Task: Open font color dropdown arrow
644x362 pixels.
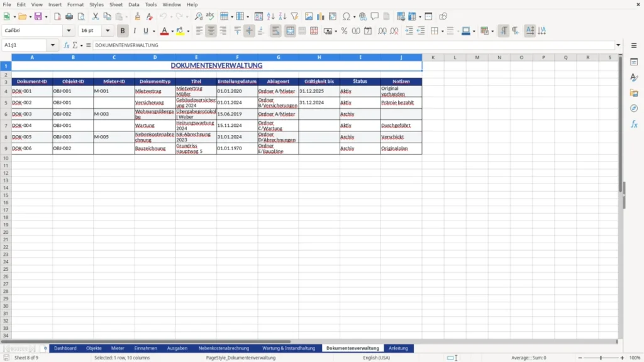Action: [x=172, y=31]
